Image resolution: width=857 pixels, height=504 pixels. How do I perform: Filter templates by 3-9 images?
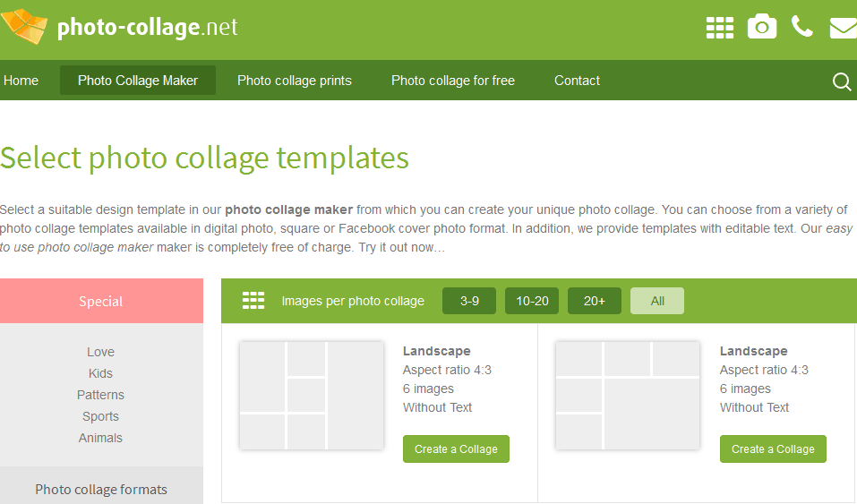coord(469,301)
